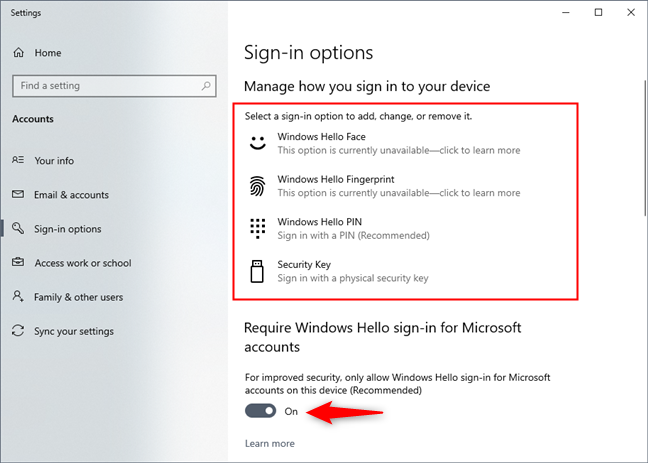This screenshot has height=463, width=648.
Task: Click the Windows Hello Fingerprint icon
Action: point(257,186)
